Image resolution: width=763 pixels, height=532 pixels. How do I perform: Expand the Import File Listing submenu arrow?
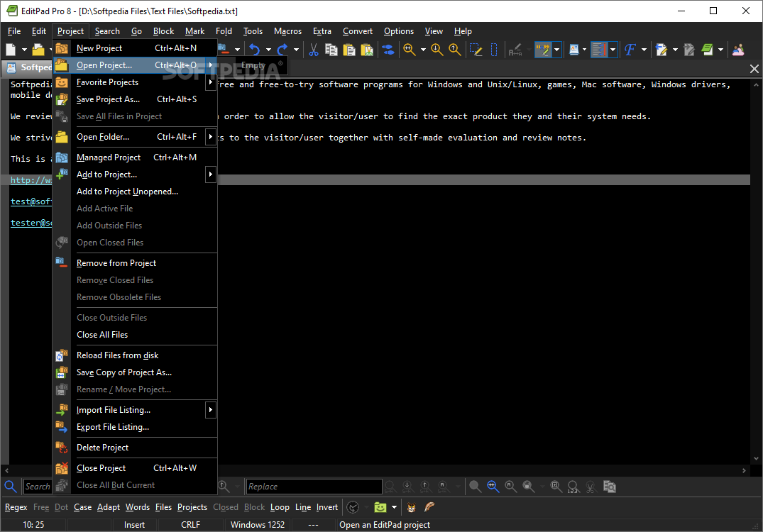point(210,410)
